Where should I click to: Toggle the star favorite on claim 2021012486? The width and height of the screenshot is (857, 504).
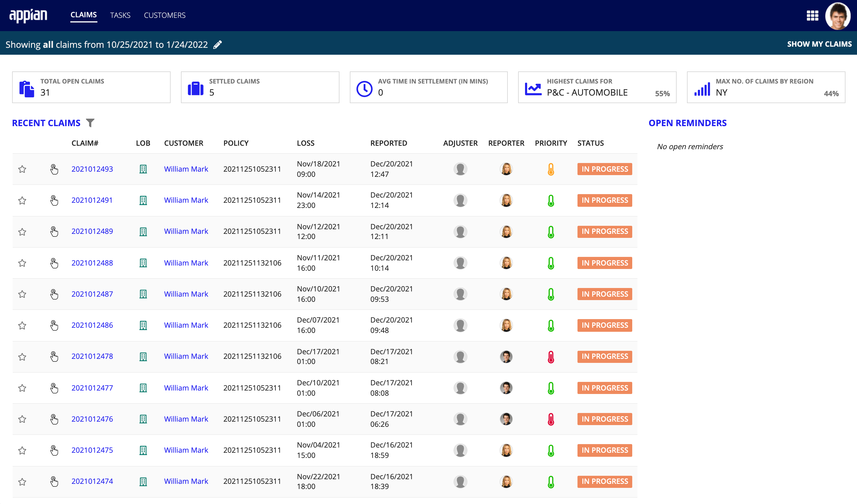click(x=22, y=325)
